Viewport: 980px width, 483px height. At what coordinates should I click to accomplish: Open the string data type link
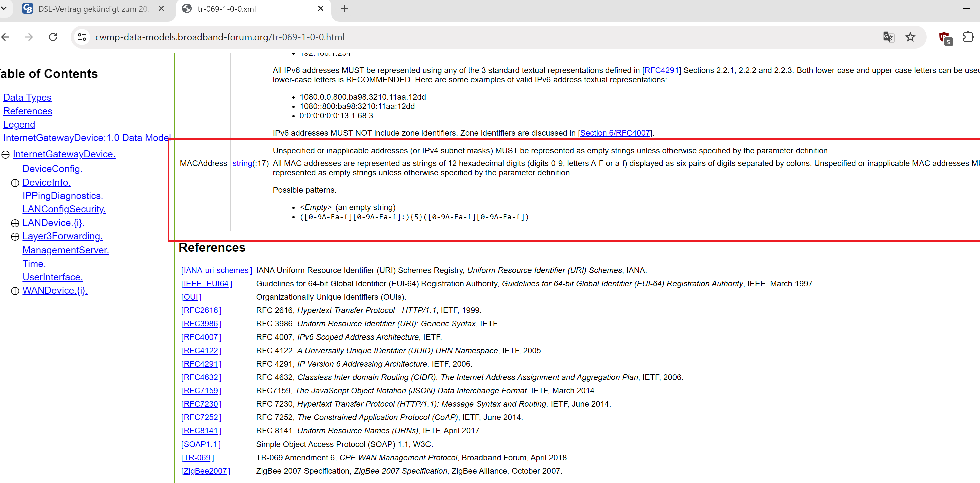(x=242, y=163)
